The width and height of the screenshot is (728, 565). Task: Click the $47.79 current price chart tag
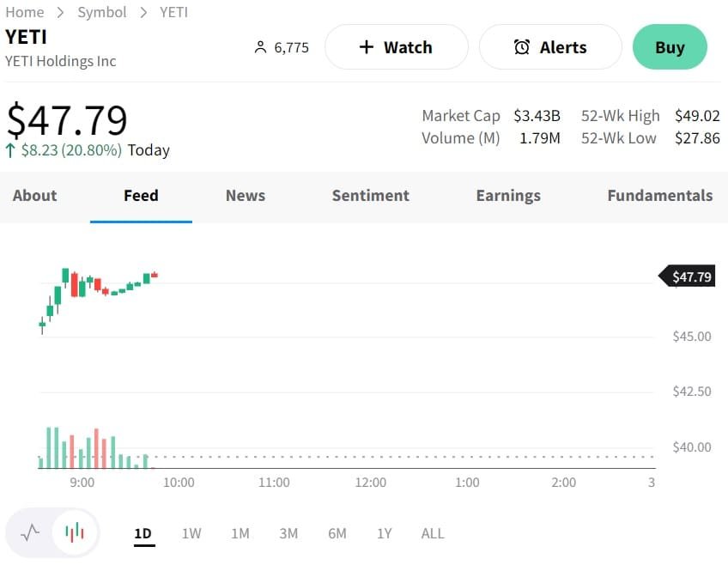click(x=689, y=276)
